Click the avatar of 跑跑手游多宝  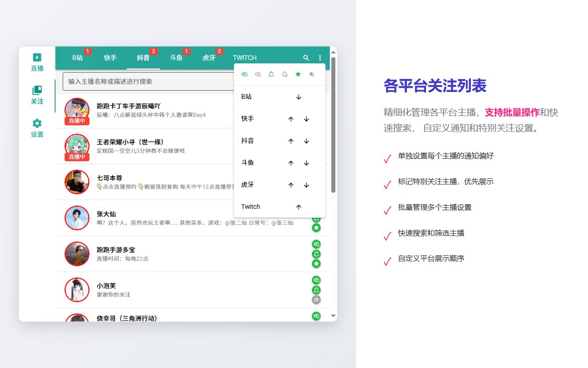tap(77, 253)
